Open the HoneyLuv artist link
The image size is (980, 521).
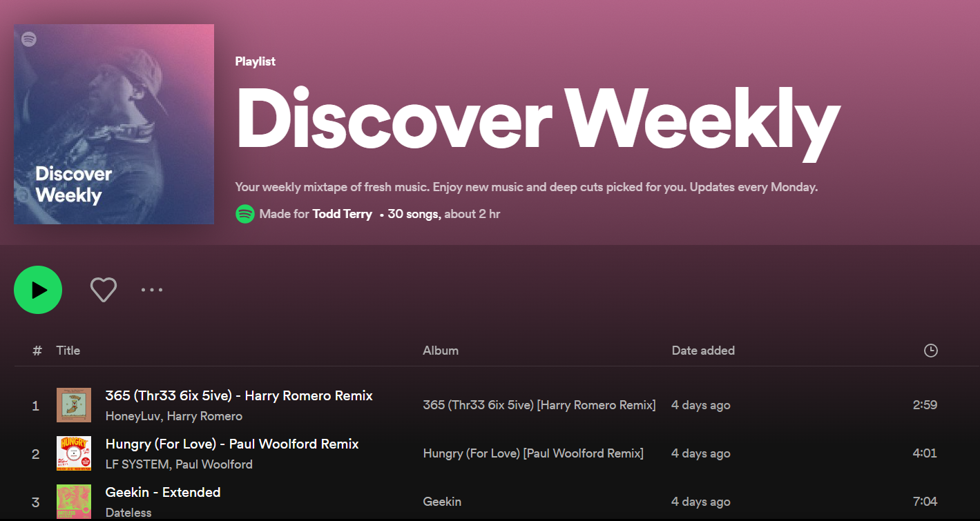(133, 416)
